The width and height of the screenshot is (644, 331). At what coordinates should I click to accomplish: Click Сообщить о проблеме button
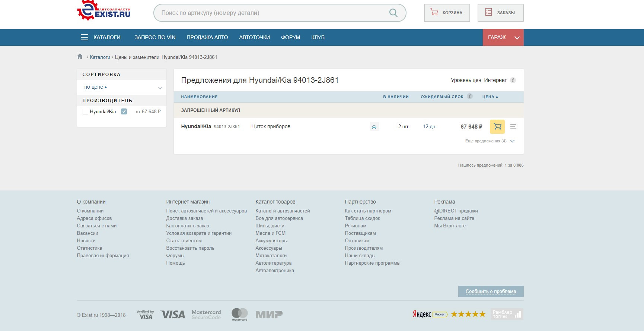click(491, 291)
